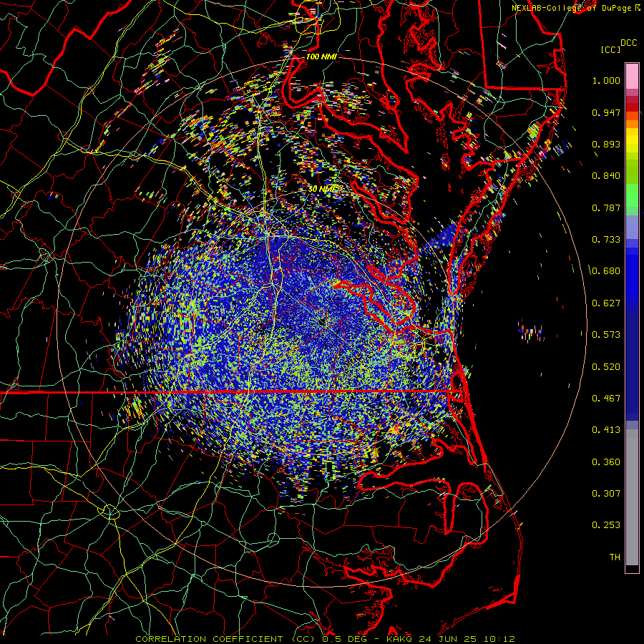644x644 pixels.
Task: Select the 0.360 color scale value
Action: tap(606, 462)
